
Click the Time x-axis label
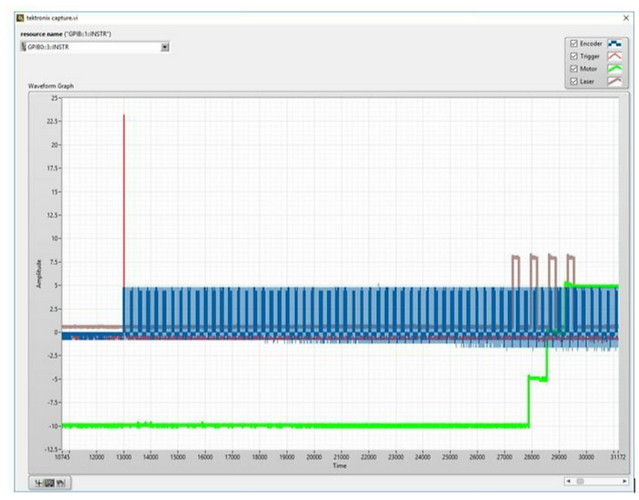[339, 465]
